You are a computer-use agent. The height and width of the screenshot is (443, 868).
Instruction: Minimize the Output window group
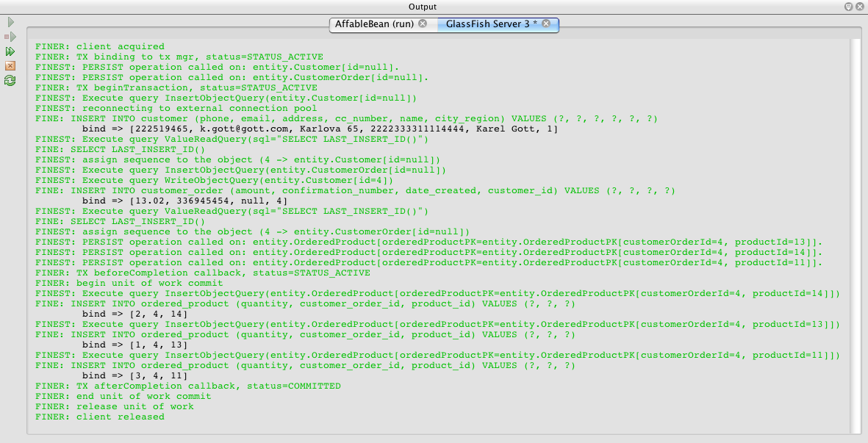pyautogui.click(x=848, y=7)
